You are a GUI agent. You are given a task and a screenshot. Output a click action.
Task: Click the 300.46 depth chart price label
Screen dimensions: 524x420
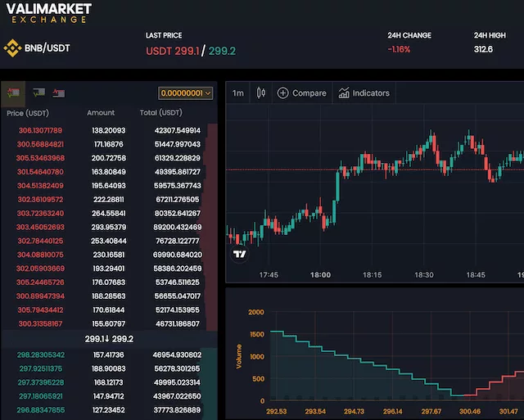pyautogui.click(x=470, y=412)
